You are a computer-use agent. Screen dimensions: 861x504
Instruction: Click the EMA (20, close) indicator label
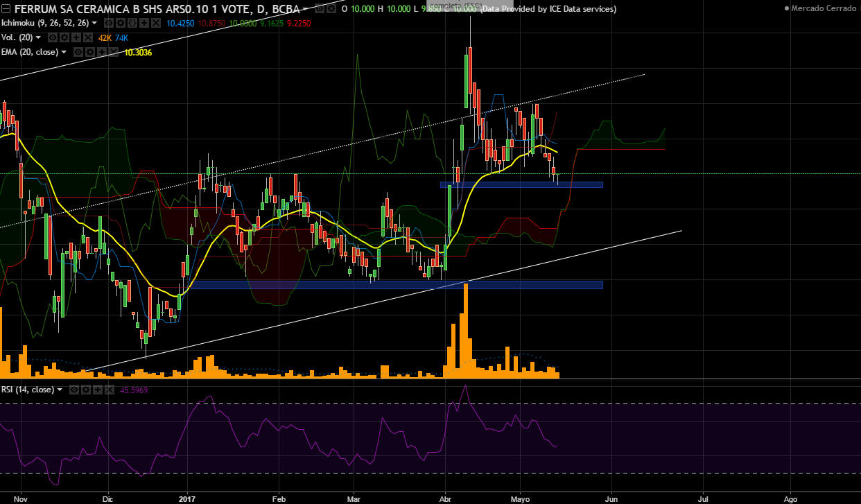click(30, 52)
